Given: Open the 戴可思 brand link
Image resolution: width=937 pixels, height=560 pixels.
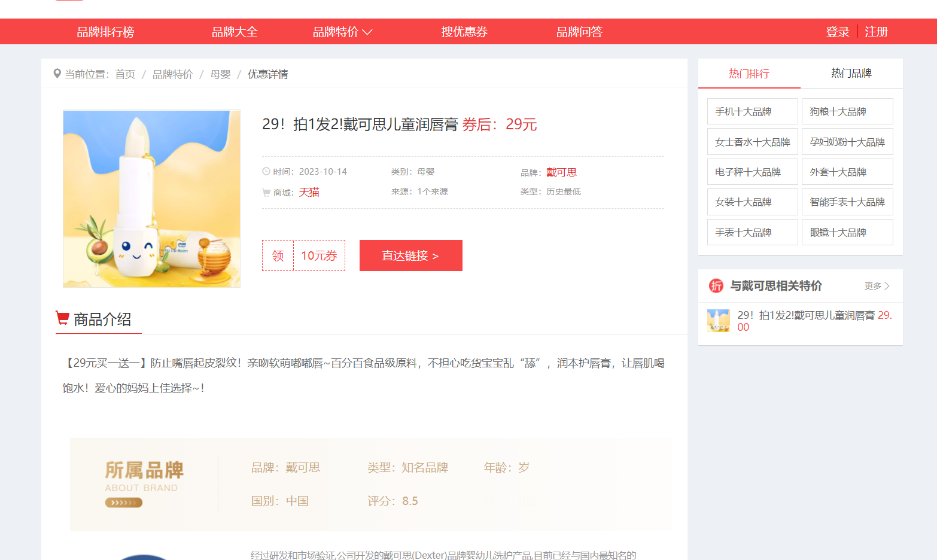Looking at the screenshot, I should click(x=561, y=172).
